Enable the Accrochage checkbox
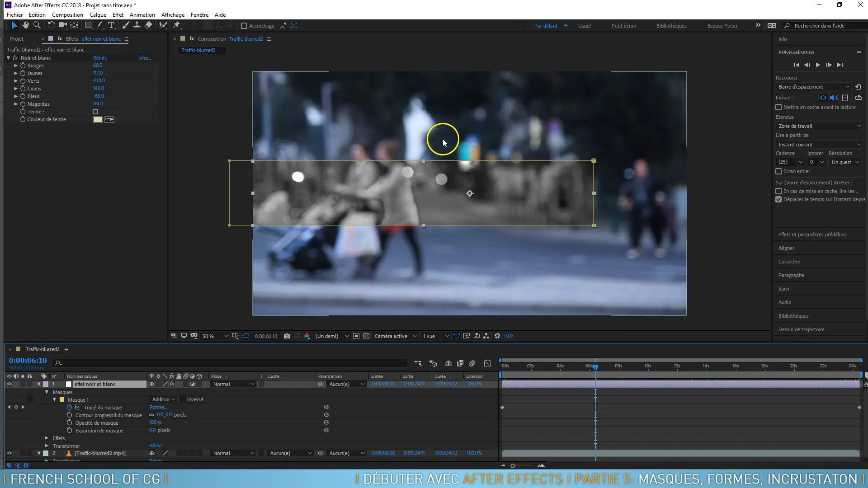 pyautogui.click(x=244, y=26)
